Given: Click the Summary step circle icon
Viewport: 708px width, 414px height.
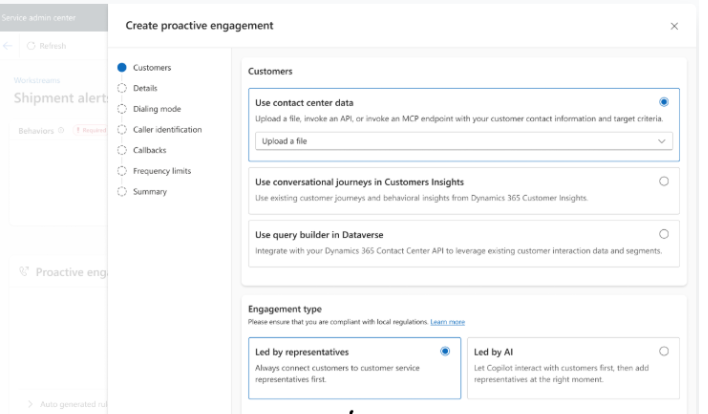Looking at the screenshot, I should [x=122, y=191].
